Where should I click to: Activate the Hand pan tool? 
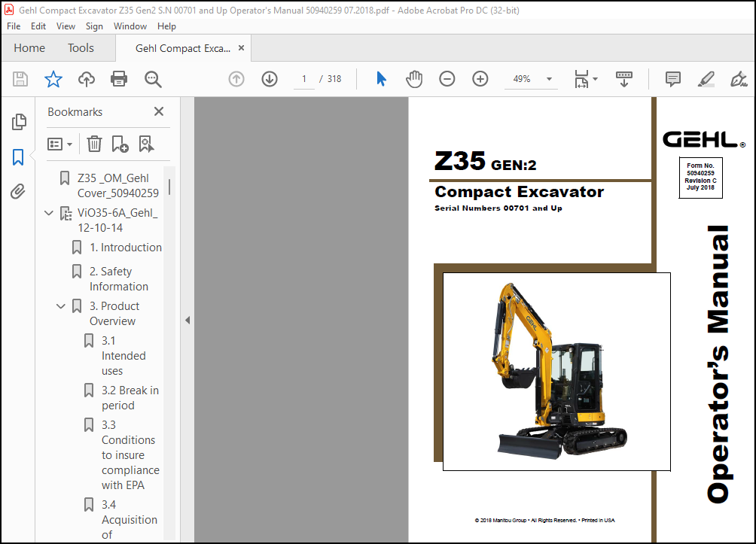413,79
